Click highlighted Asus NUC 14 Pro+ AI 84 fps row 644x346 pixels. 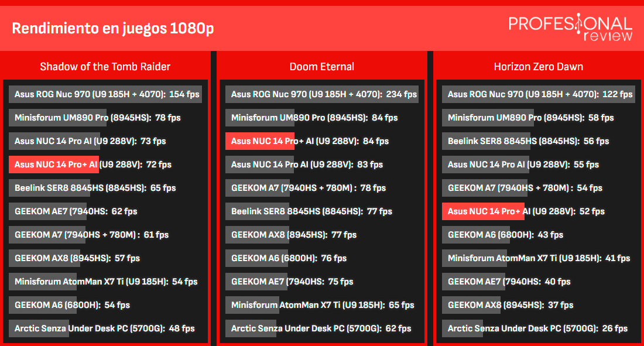322,141
